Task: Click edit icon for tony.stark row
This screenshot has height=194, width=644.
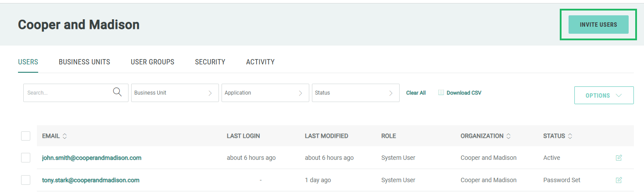Action: [619, 180]
